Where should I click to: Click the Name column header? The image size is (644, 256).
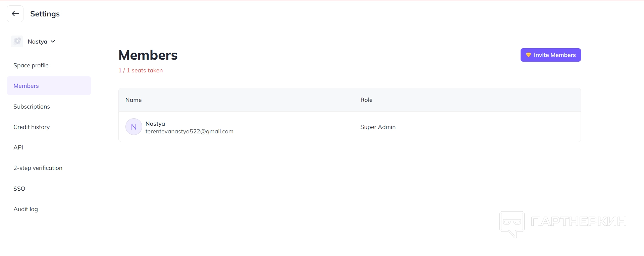pyautogui.click(x=133, y=100)
